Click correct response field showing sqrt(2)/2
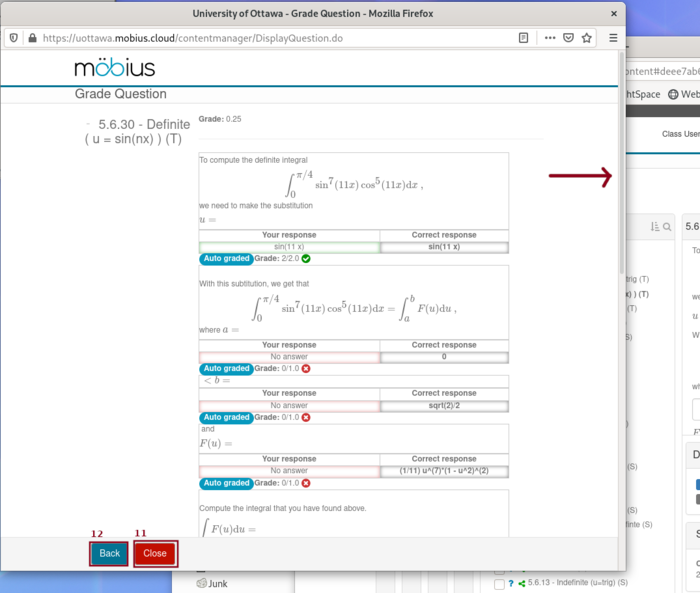 click(x=444, y=405)
